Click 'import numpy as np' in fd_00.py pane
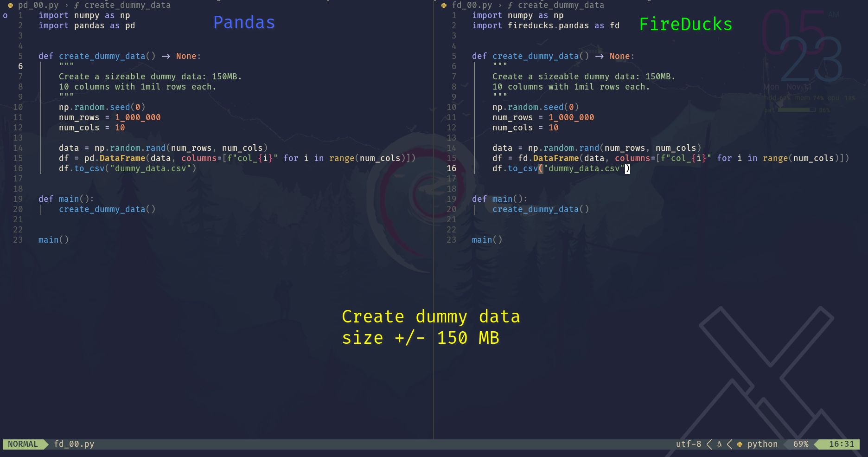The height and width of the screenshot is (457, 868). pyautogui.click(x=518, y=15)
